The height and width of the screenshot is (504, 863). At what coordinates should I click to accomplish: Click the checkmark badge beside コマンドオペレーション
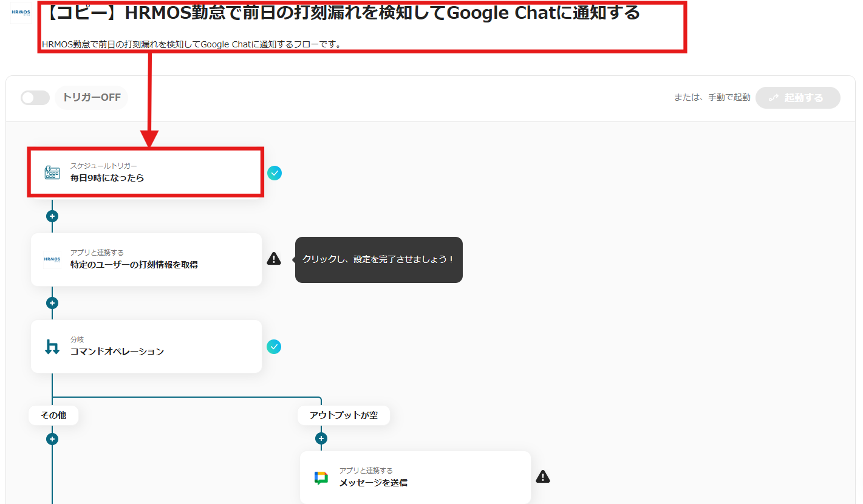tap(275, 347)
